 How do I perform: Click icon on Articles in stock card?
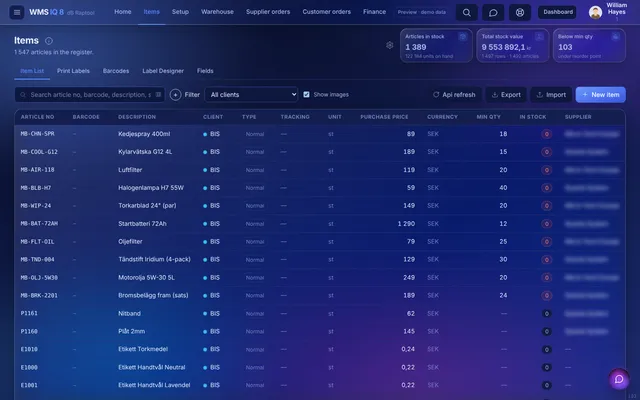(x=462, y=37)
